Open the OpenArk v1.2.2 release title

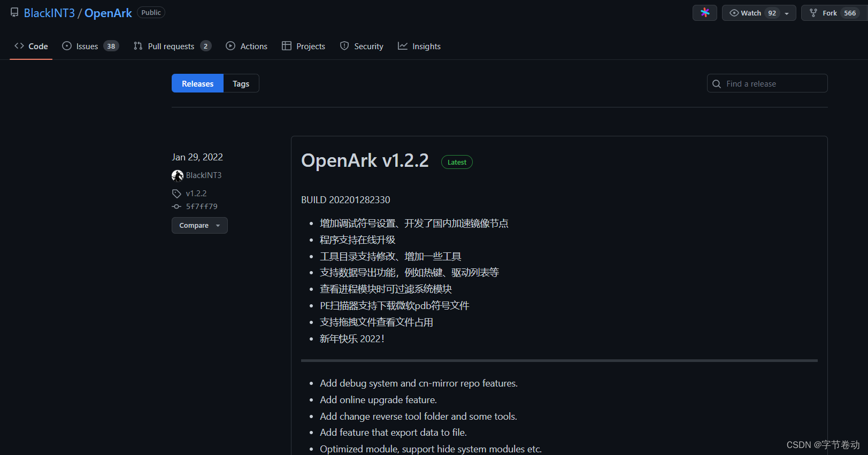pyautogui.click(x=365, y=160)
